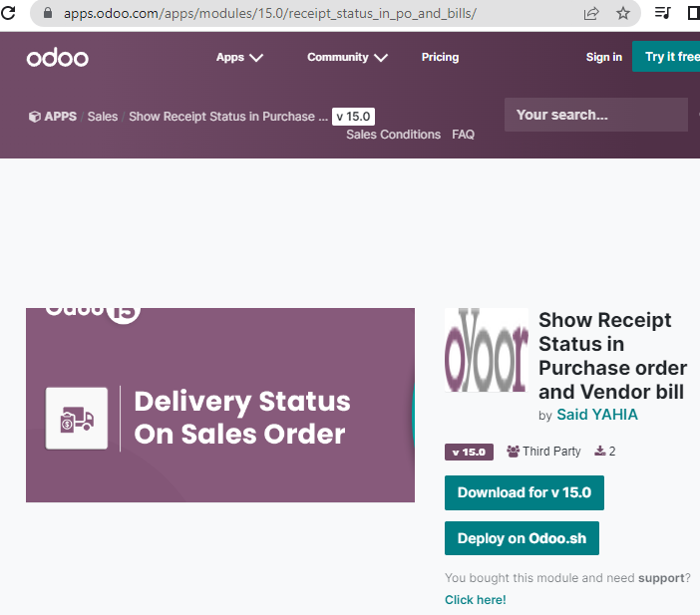Click the Third Party label text
Image resolution: width=700 pixels, height=615 pixels.
551,452
